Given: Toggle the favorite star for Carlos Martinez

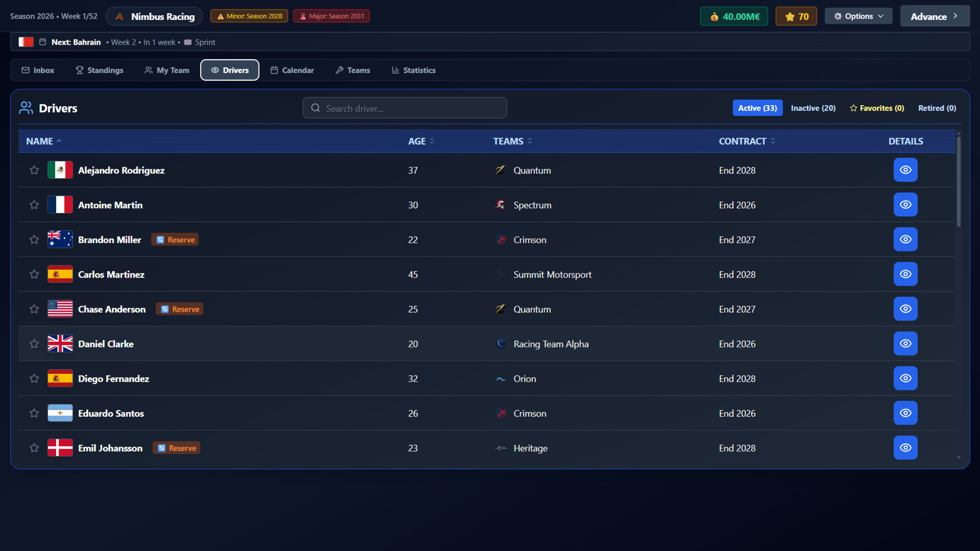Looking at the screenshot, I should click(34, 274).
